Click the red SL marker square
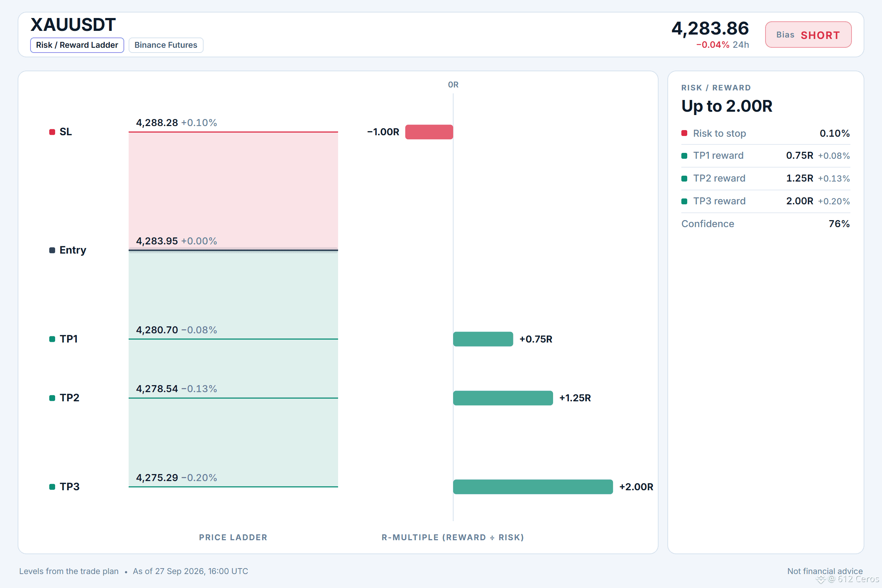This screenshot has width=882, height=588. coord(52,132)
